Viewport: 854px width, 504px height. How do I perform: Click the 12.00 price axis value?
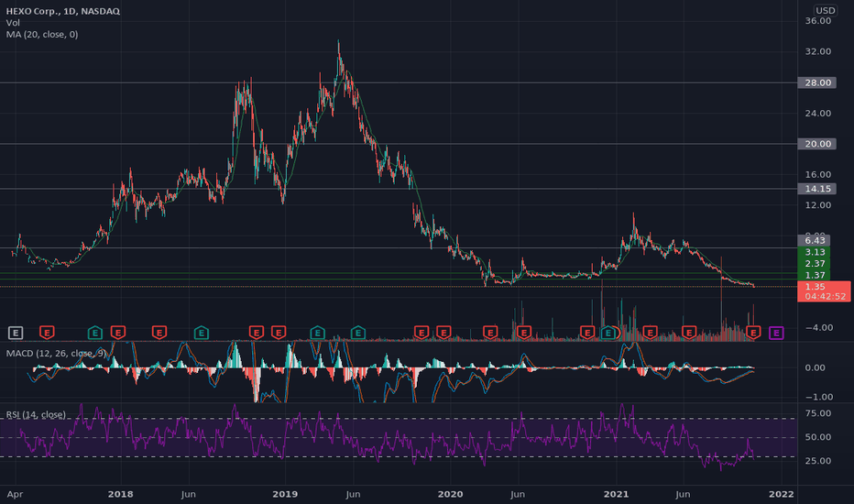tap(818, 205)
